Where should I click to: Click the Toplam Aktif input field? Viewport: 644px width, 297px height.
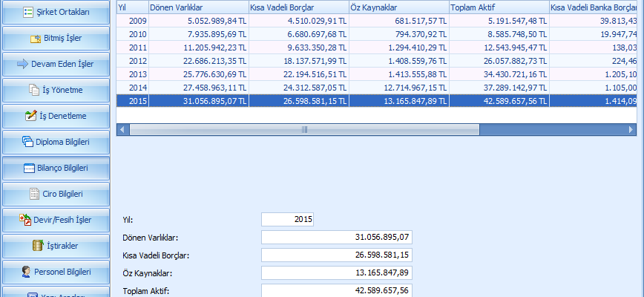point(338,290)
